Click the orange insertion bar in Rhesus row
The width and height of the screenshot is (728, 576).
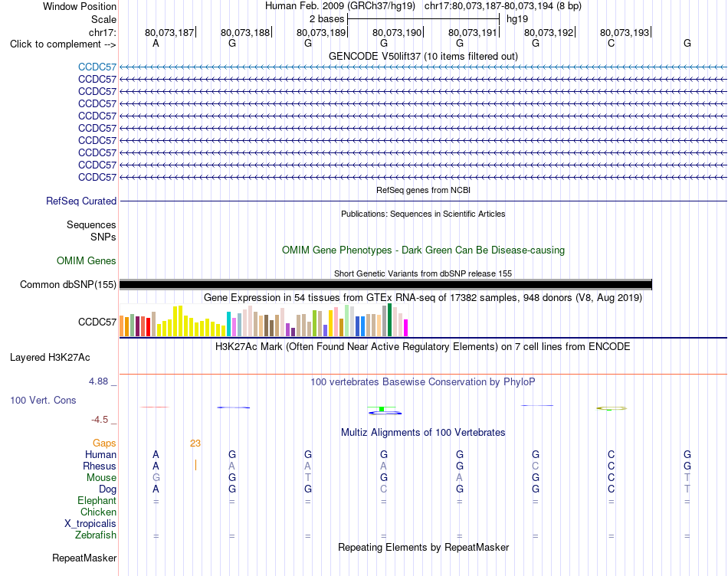(x=195, y=466)
